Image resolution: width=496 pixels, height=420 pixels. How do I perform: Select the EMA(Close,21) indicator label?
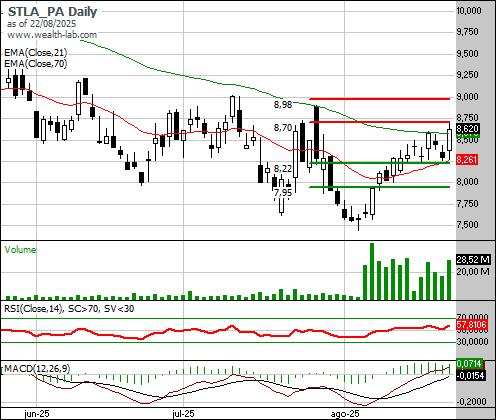tap(36, 53)
